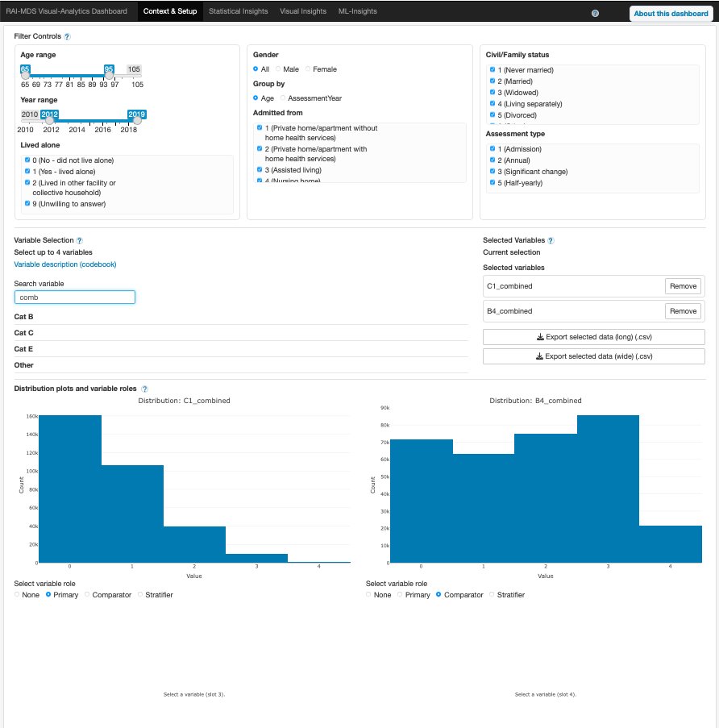Click the age range upper handle at 95

(x=109, y=75)
